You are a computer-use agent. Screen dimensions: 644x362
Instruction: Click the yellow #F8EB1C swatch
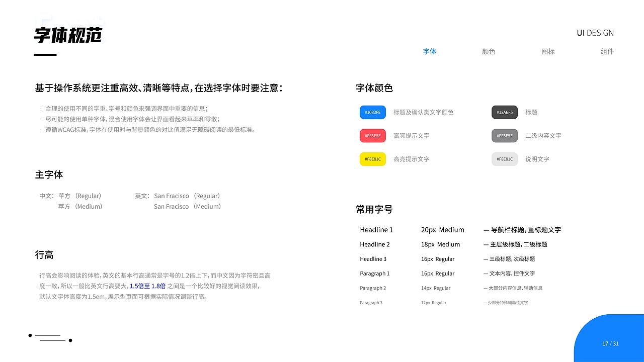tap(372, 159)
